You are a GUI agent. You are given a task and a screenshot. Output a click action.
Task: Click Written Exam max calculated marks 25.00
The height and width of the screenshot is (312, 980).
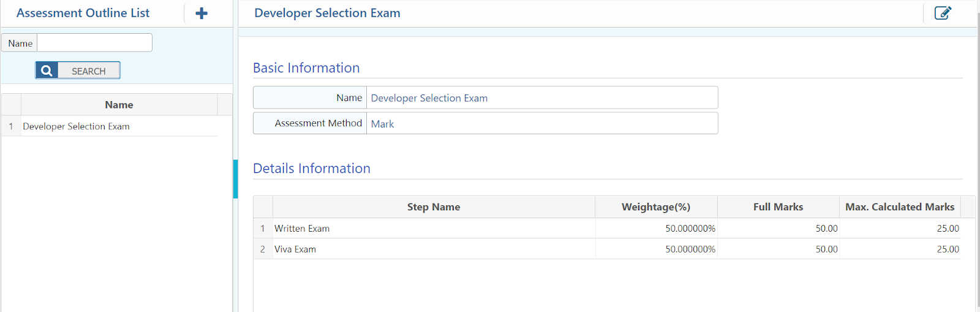point(948,229)
